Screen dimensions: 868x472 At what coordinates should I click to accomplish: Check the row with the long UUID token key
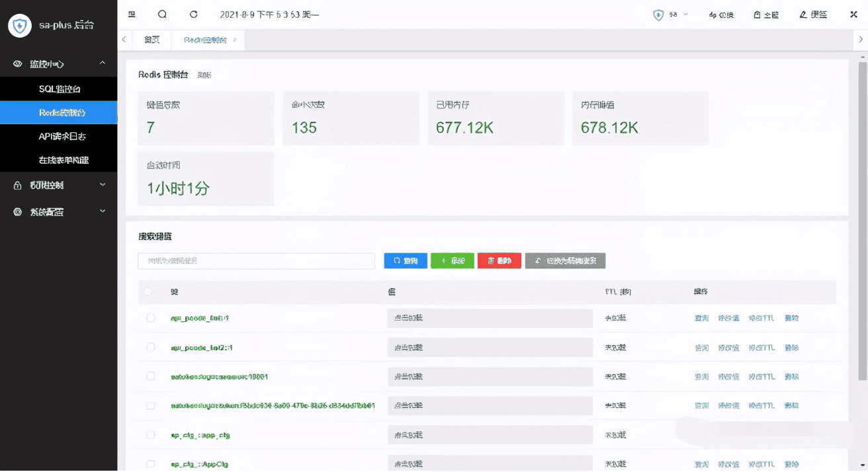coord(151,405)
